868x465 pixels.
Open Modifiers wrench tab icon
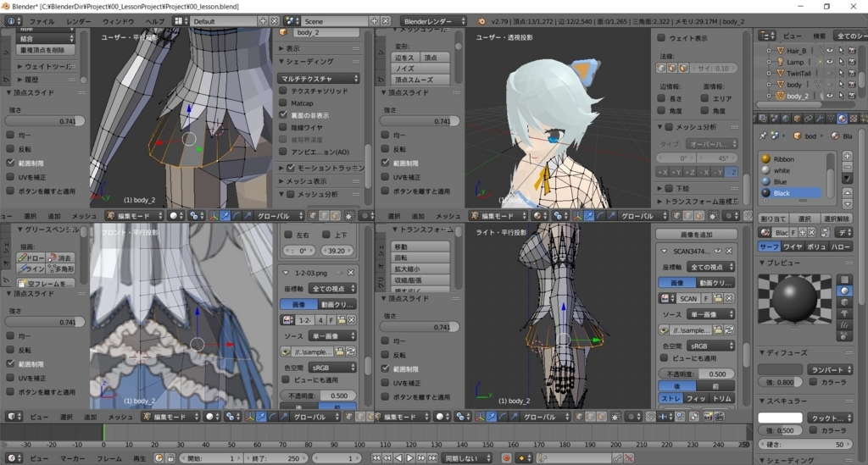point(820,119)
